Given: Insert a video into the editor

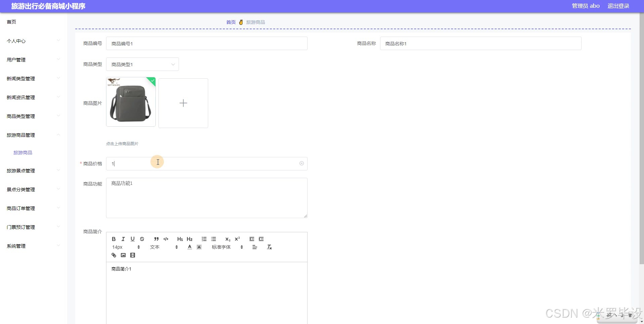Looking at the screenshot, I should pos(132,255).
